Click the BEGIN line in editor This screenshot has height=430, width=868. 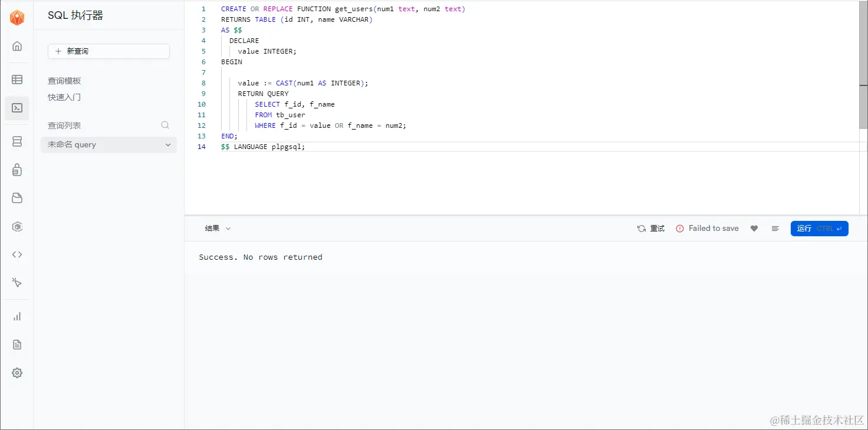point(232,62)
